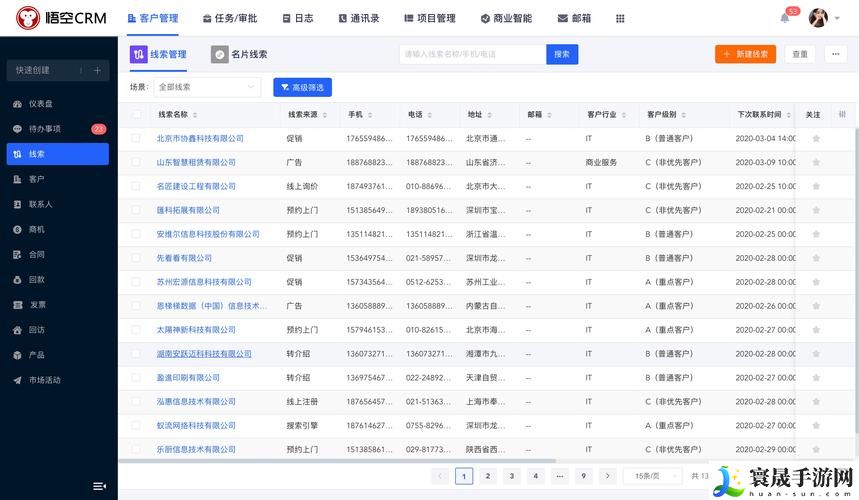Image resolution: width=859 pixels, height=500 pixels.
Task: Open column settings icon in table header
Action: 842,114
